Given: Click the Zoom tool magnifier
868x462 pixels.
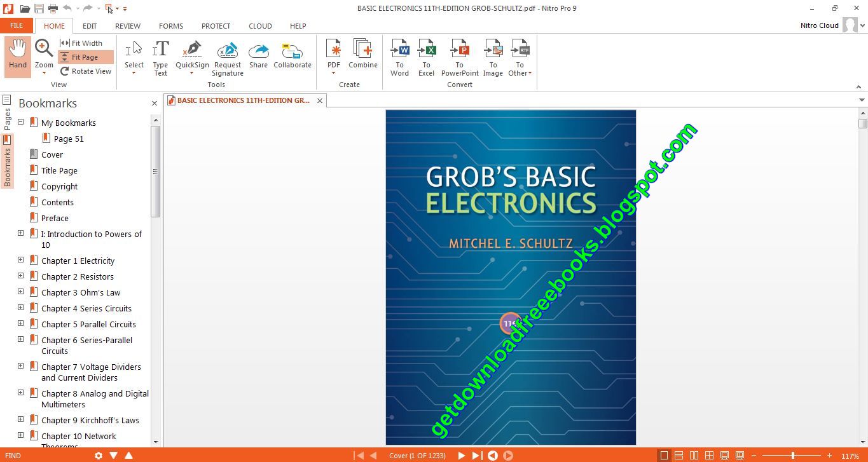Looking at the screenshot, I should (x=44, y=49).
